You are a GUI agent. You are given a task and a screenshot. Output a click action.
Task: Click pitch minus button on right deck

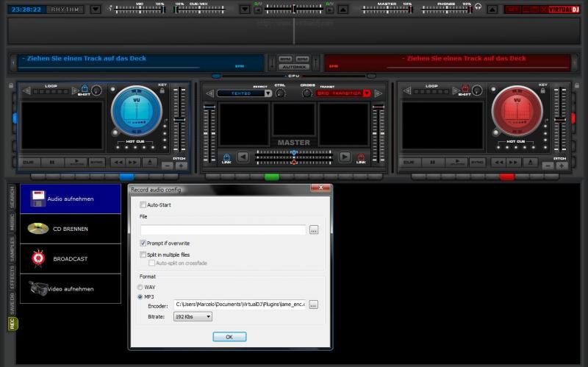548,165
